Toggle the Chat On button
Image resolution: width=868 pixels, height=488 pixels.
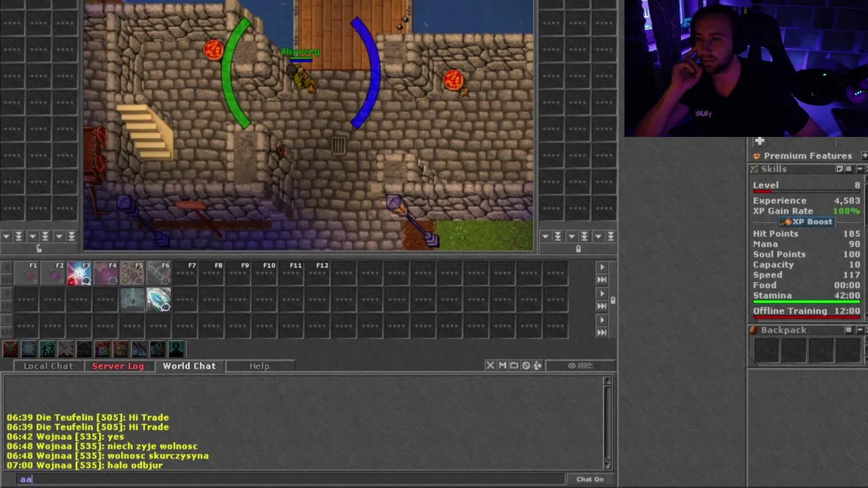tap(589, 479)
